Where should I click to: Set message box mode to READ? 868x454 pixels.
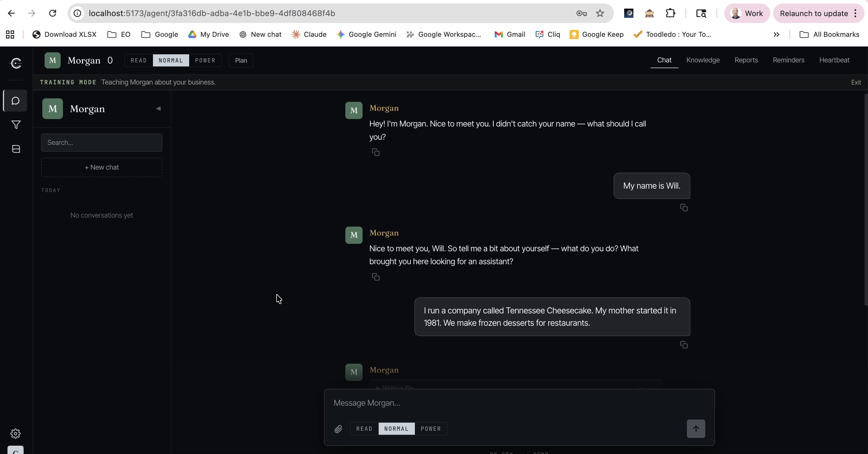click(364, 429)
